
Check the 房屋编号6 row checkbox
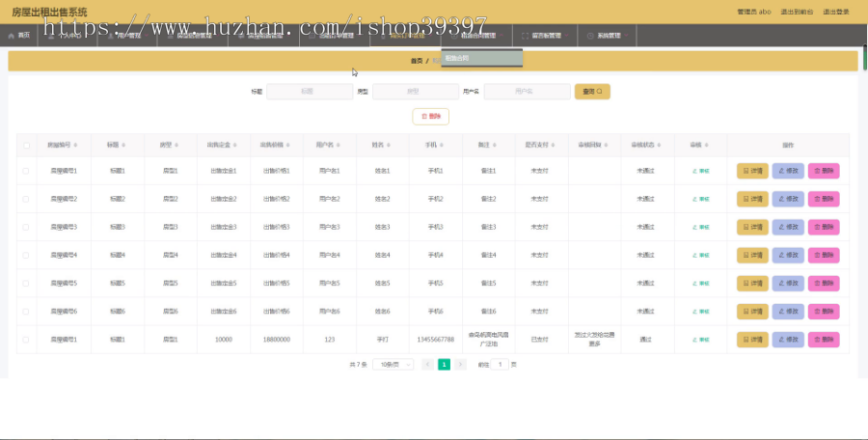click(x=26, y=312)
